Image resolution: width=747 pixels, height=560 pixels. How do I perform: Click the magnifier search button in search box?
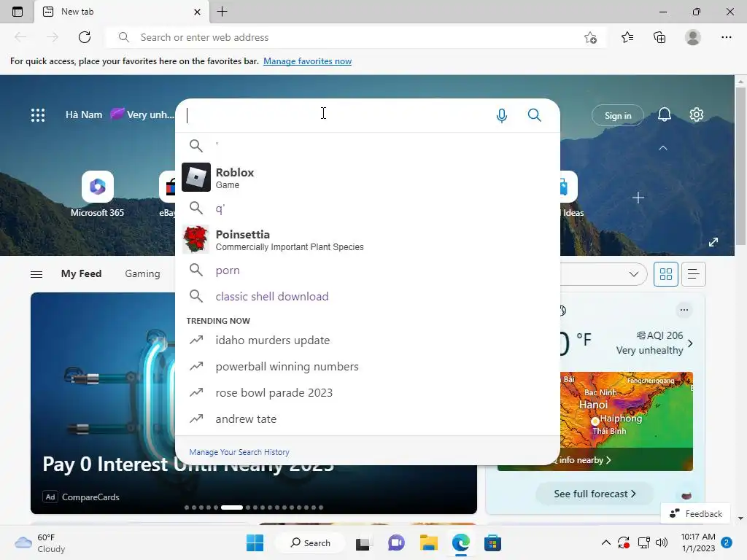pyautogui.click(x=534, y=115)
